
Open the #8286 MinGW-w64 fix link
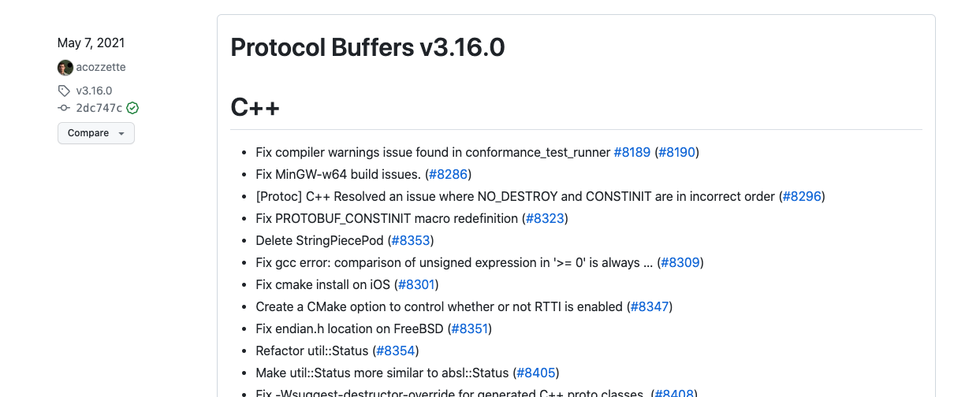click(449, 174)
